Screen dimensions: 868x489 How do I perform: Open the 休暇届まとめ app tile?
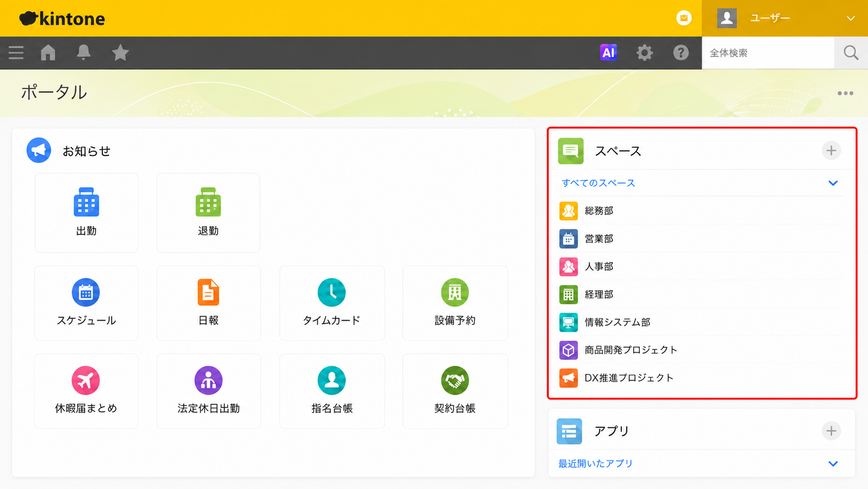[x=86, y=391]
